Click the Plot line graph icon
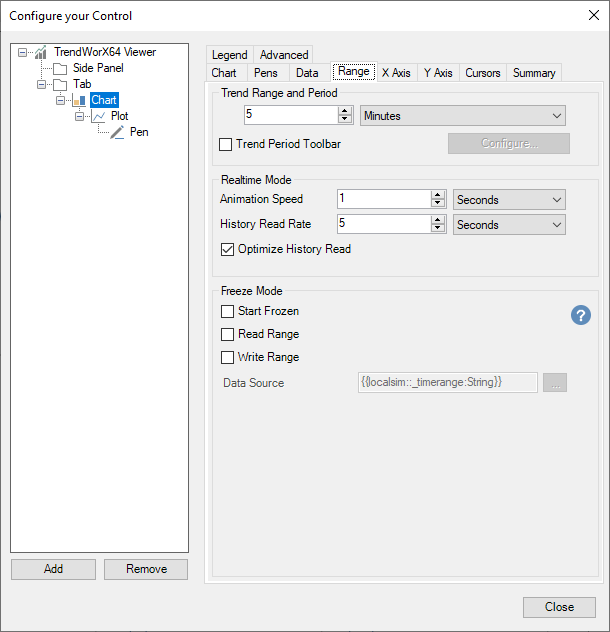The width and height of the screenshot is (610, 632). (98, 116)
